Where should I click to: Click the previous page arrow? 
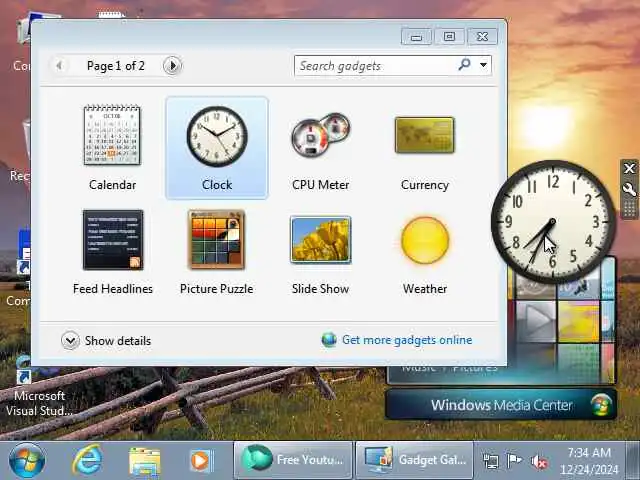point(60,65)
